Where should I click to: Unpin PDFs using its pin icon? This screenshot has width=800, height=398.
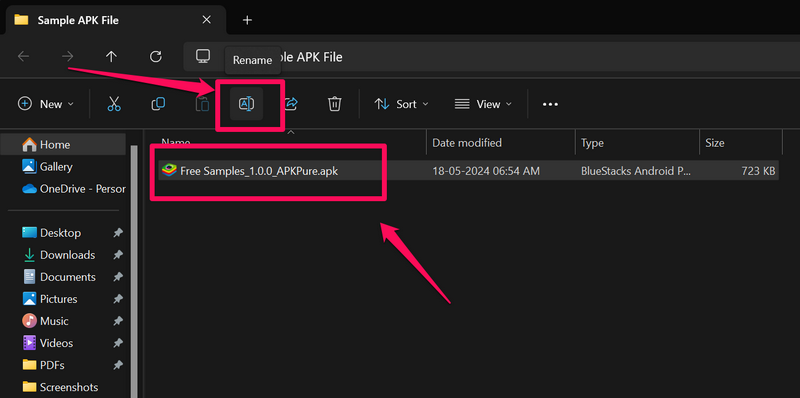tap(118, 365)
